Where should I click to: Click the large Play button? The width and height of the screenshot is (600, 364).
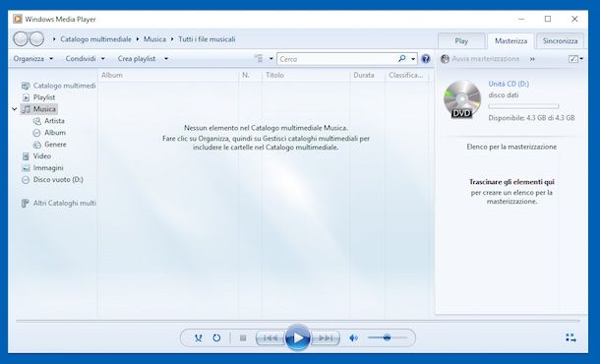[x=298, y=338]
